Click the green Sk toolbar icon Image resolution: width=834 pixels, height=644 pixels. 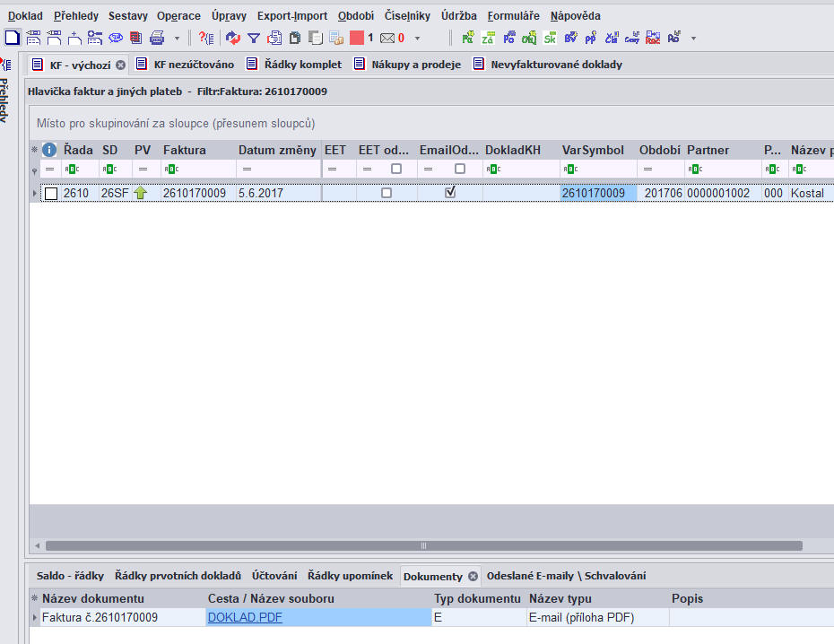click(x=550, y=38)
